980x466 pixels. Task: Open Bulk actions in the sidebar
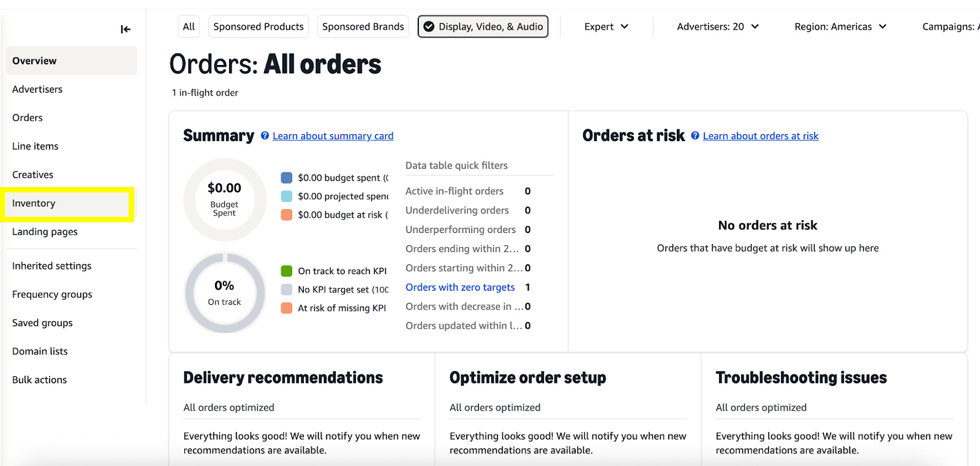click(40, 380)
